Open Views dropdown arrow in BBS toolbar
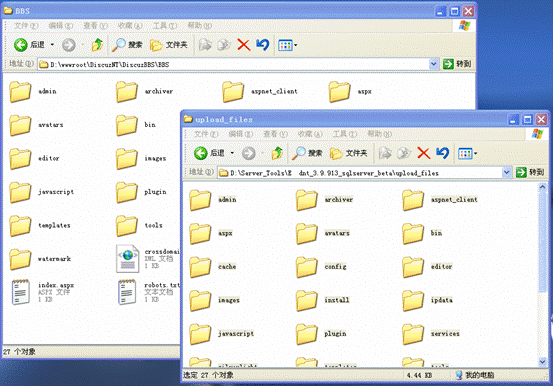Viewport: 553px width, 386px height. pyautogui.click(x=296, y=45)
